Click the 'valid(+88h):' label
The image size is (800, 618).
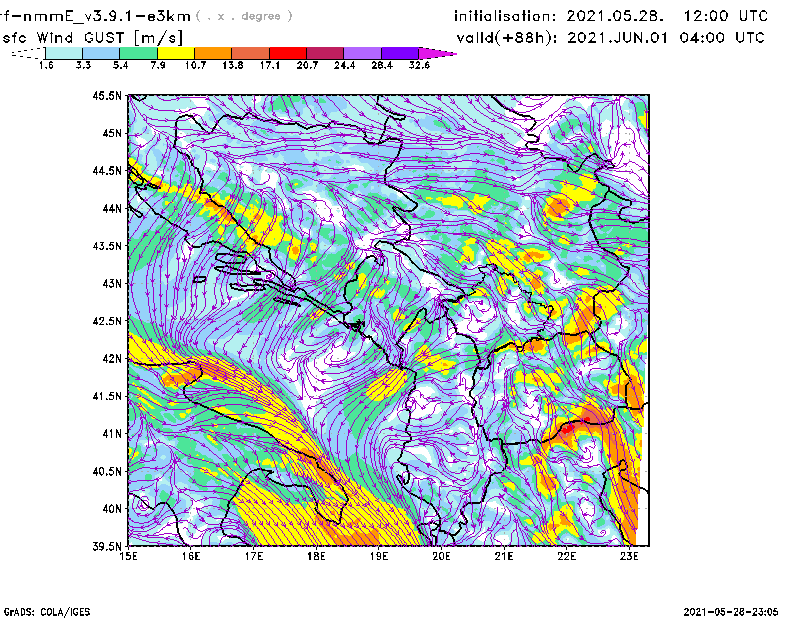[507, 38]
